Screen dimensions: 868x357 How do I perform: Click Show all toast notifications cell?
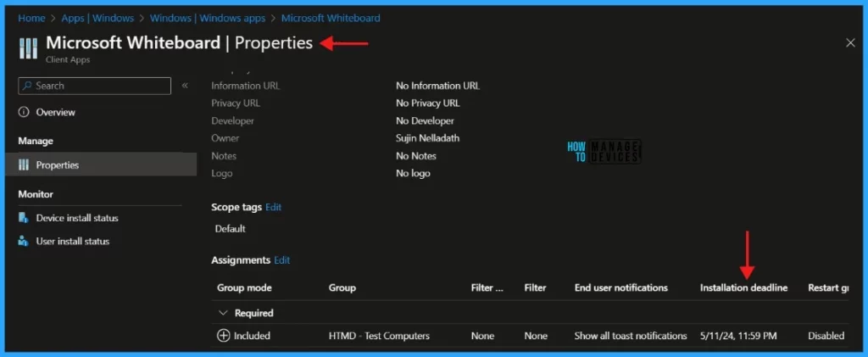(x=631, y=336)
